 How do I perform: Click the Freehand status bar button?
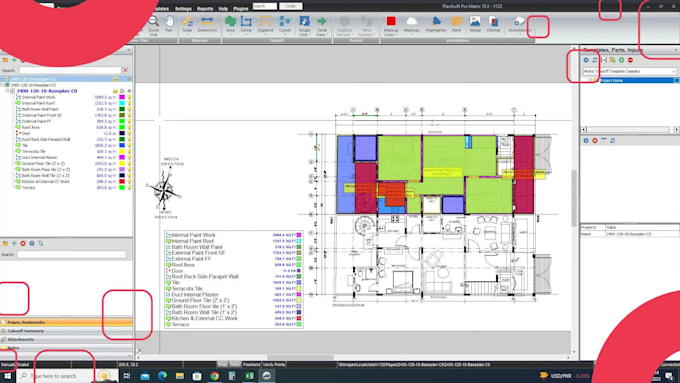(251, 365)
